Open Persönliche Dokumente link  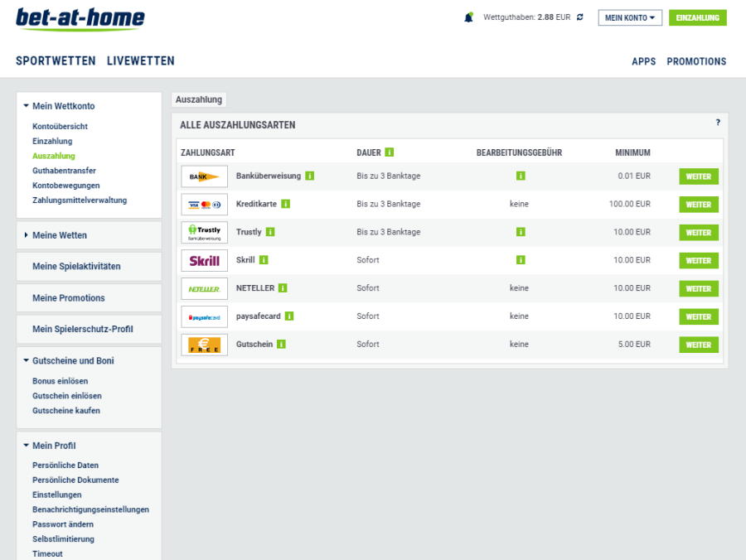[x=75, y=480]
